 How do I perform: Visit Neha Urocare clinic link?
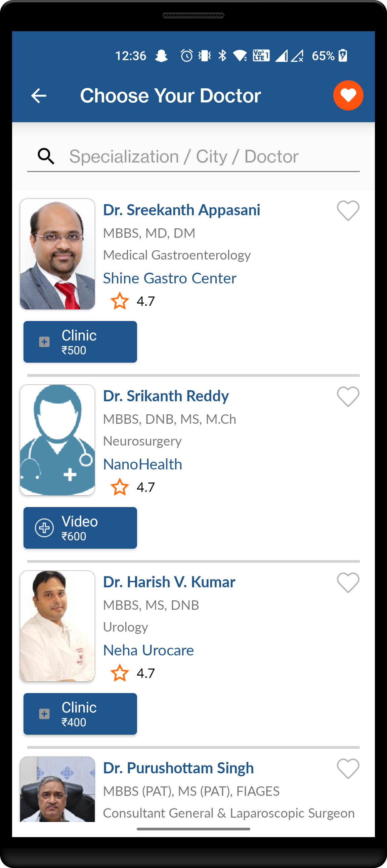(x=148, y=650)
